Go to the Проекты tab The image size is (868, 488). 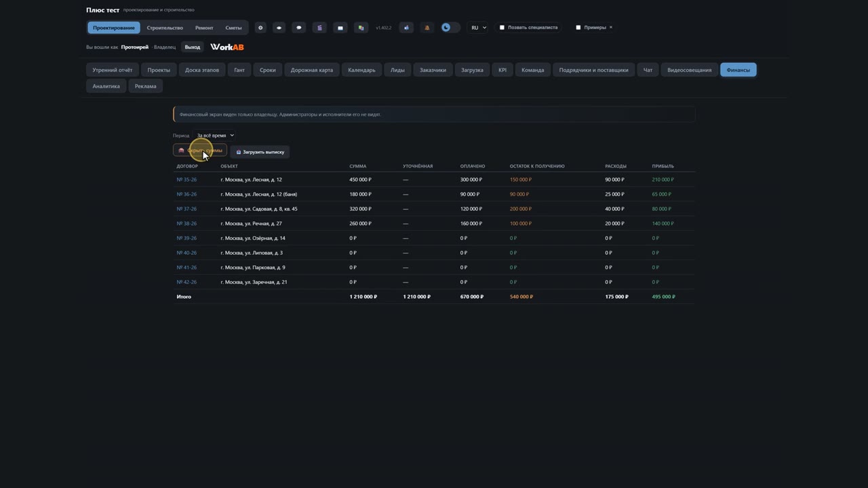pos(159,70)
